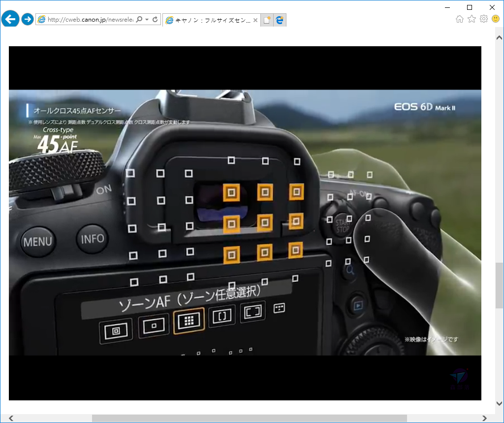This screenshot has width=504, height=423.
Task: Click the "ゾーンAF (ゾーン任意選択)" caption in the video
Action: coord(189,299)
